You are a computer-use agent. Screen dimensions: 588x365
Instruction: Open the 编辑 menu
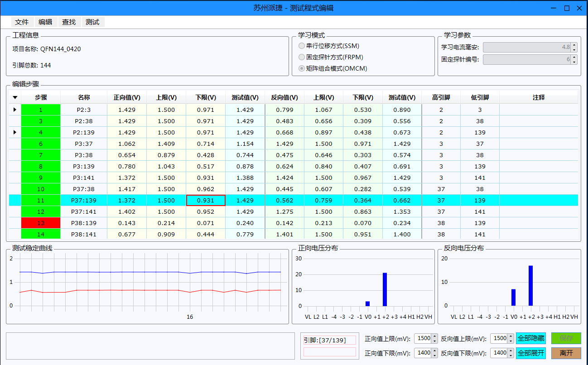click(45, 22)
